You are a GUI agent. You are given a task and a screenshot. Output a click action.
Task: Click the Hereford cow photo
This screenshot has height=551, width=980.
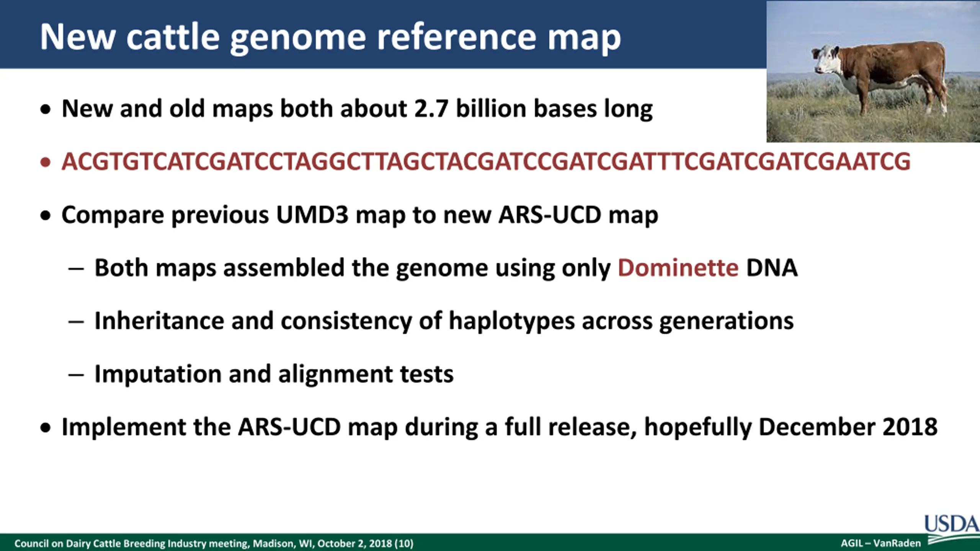(x=873, y=72)
